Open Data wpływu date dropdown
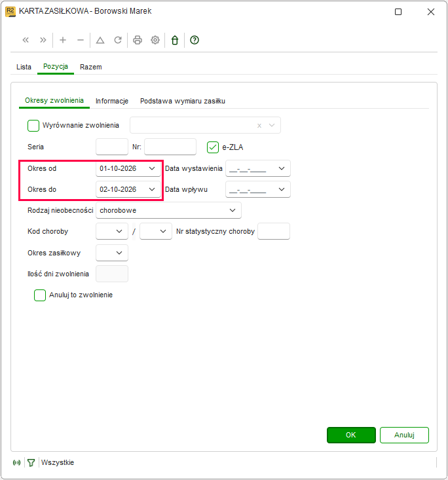Image resolution: width=448 pixels, height=480 pixels. click(282, 189)
